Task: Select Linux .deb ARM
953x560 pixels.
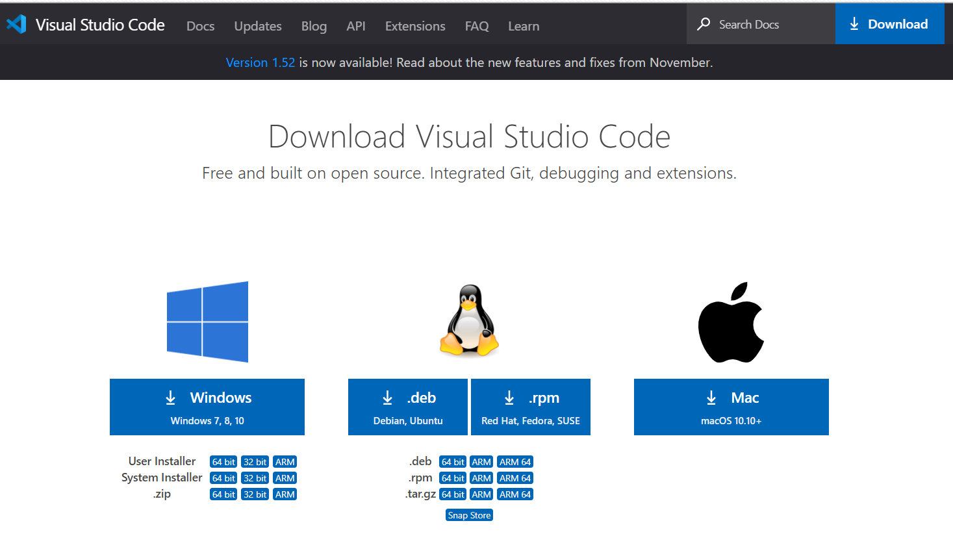Action: point(481,462)
